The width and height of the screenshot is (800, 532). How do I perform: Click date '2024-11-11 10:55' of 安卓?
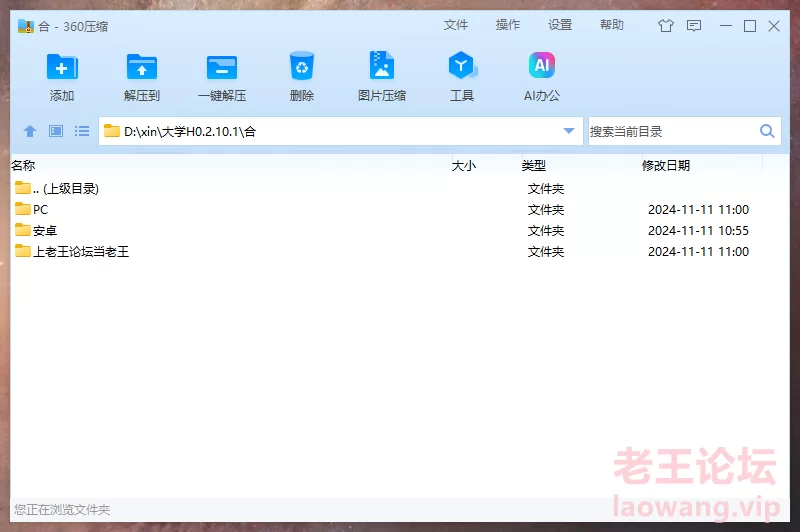click(x=698, y=231)
